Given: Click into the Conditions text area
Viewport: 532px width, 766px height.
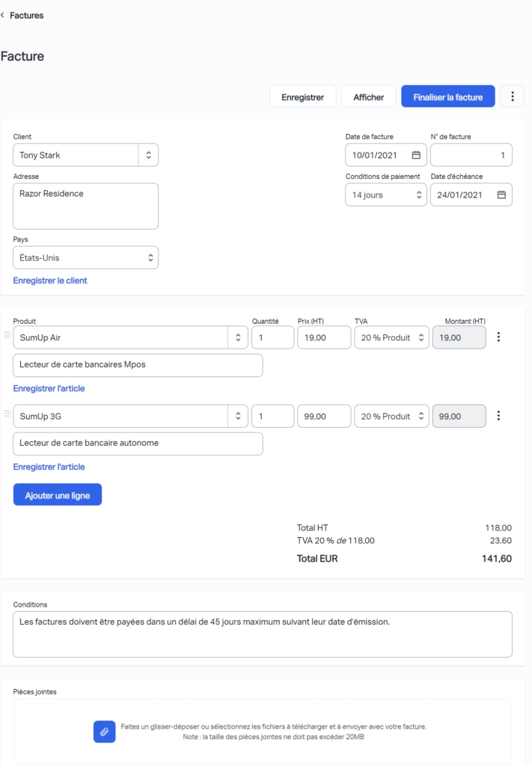Looking at the screenshot, I should pos(263,634).
